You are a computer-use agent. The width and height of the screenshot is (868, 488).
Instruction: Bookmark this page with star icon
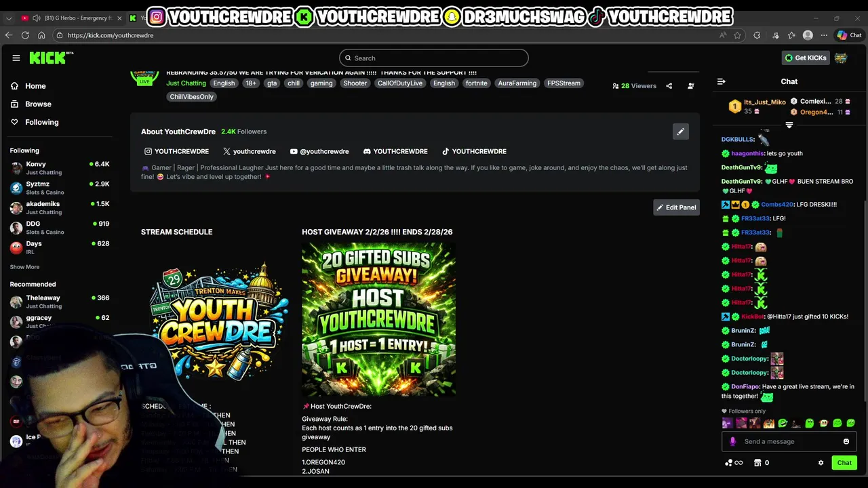[738, 35]
